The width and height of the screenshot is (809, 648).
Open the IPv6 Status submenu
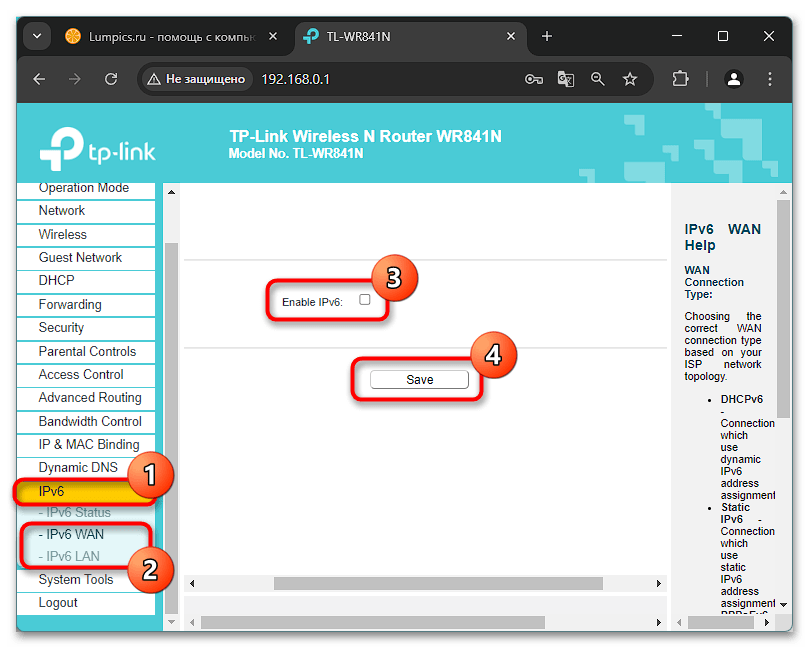[75, 513]
